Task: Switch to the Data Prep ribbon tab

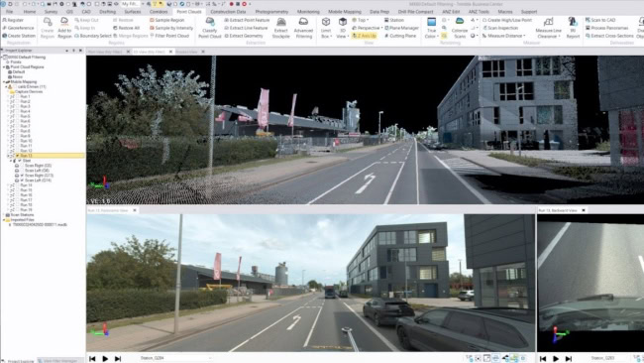Action: (379, 12)
